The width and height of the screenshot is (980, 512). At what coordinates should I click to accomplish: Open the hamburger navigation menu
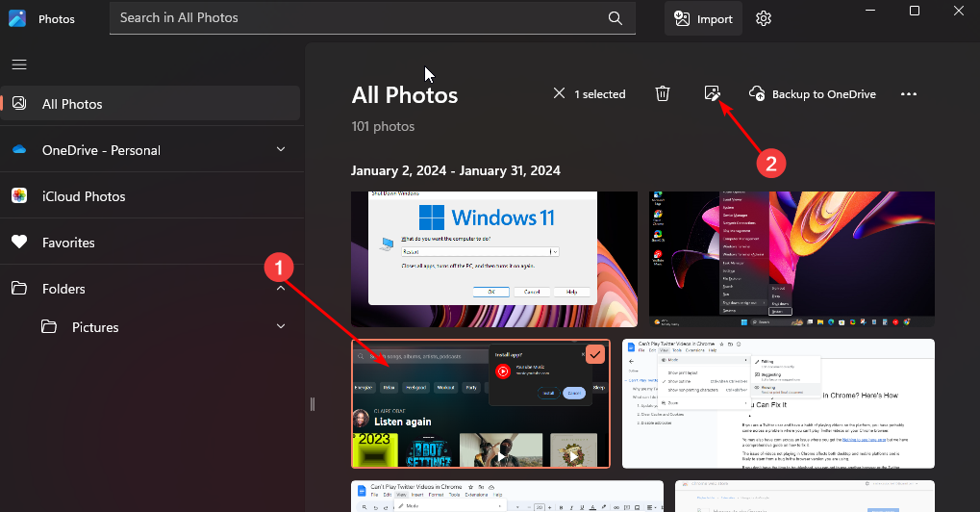click(x=19, y=64)
